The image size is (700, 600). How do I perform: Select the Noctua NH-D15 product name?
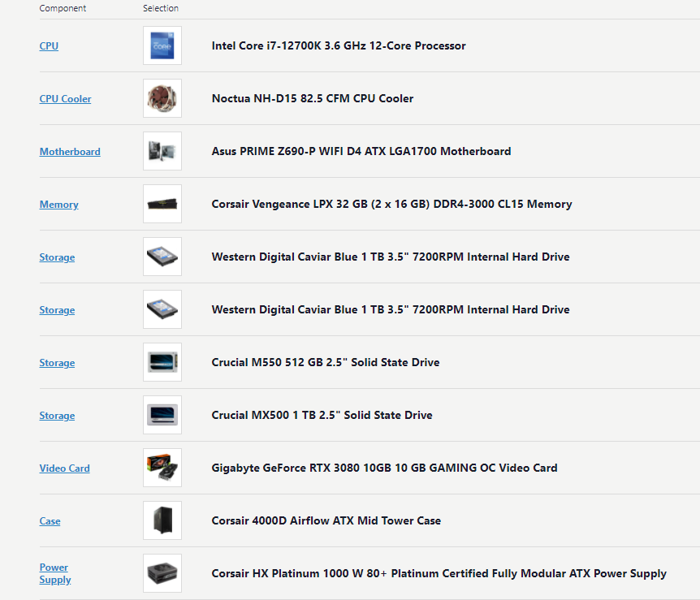pos(312,98)
